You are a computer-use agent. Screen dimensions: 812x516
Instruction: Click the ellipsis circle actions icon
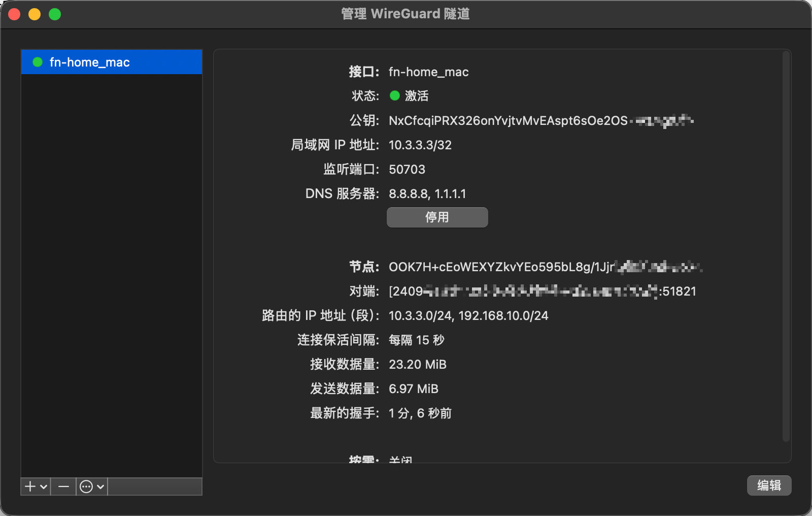click(87, 487)
